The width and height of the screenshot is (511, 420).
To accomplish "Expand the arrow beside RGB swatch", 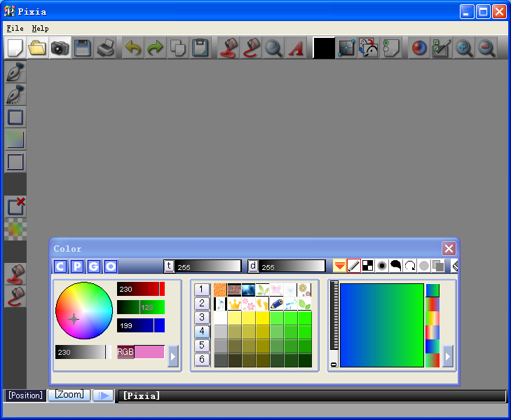I will pyautogui.click(x=172, y=356).
